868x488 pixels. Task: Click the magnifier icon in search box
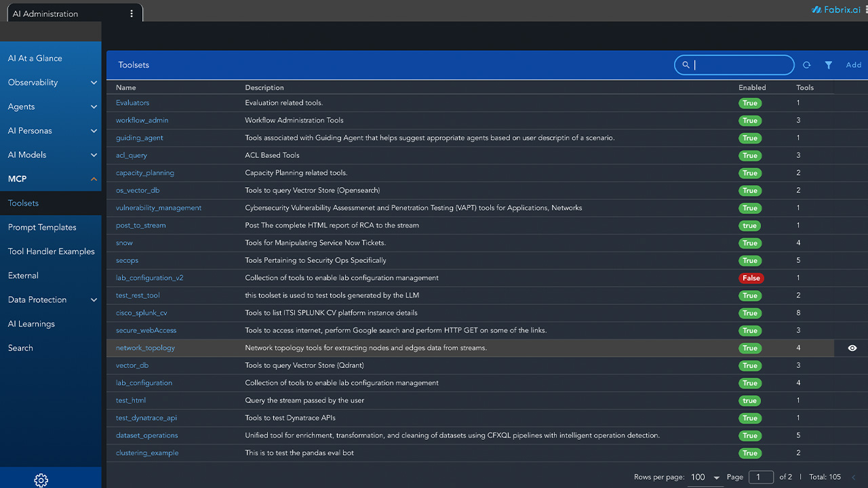(x=686, y=65)
